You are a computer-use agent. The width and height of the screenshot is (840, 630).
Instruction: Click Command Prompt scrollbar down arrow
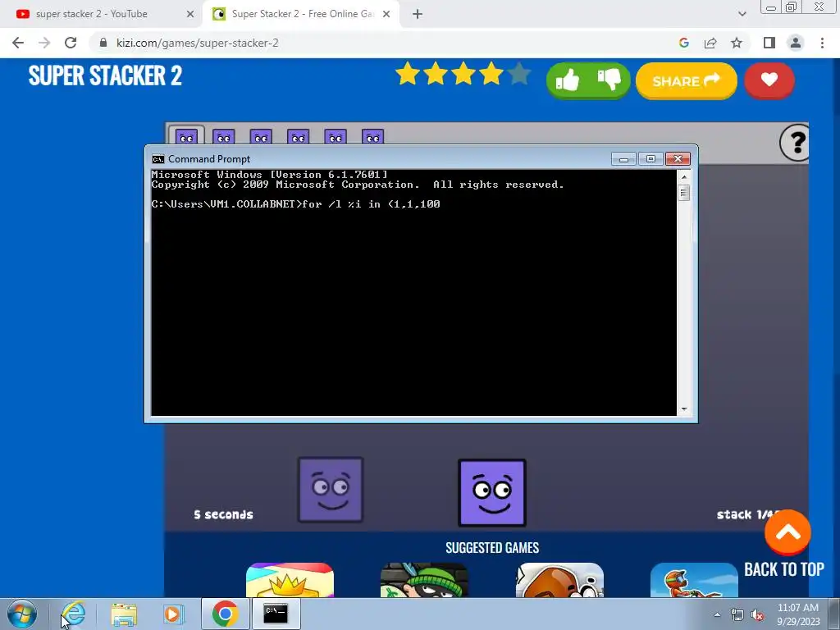click(683, 409)
